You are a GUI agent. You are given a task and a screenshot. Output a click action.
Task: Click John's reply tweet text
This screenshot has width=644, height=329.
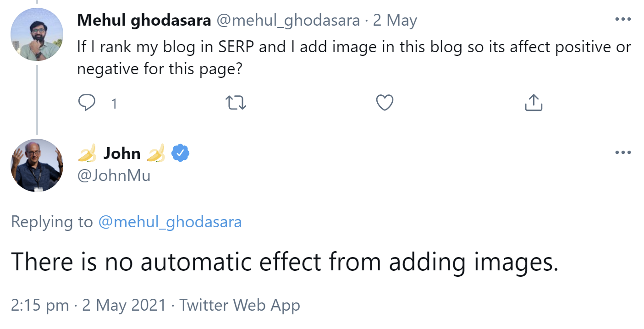(284, 262)
